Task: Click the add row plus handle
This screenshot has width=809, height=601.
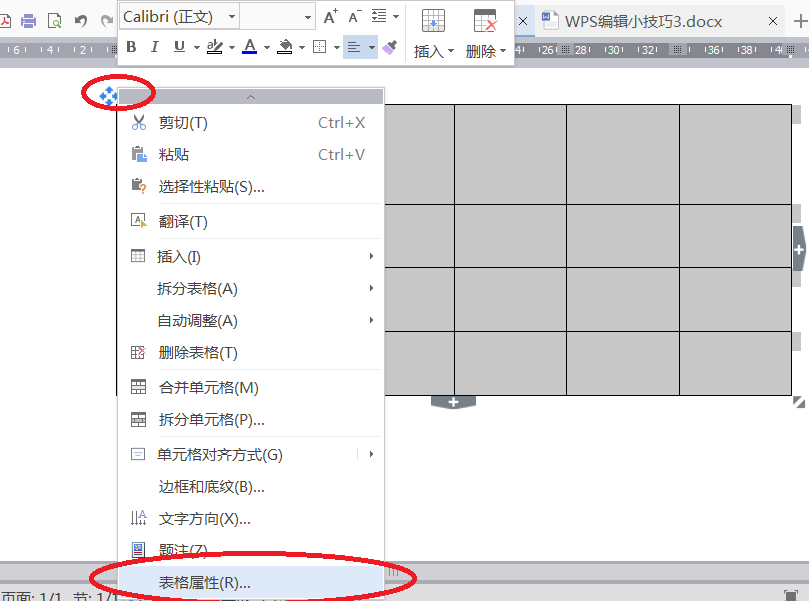Action: tap(453, 402)
